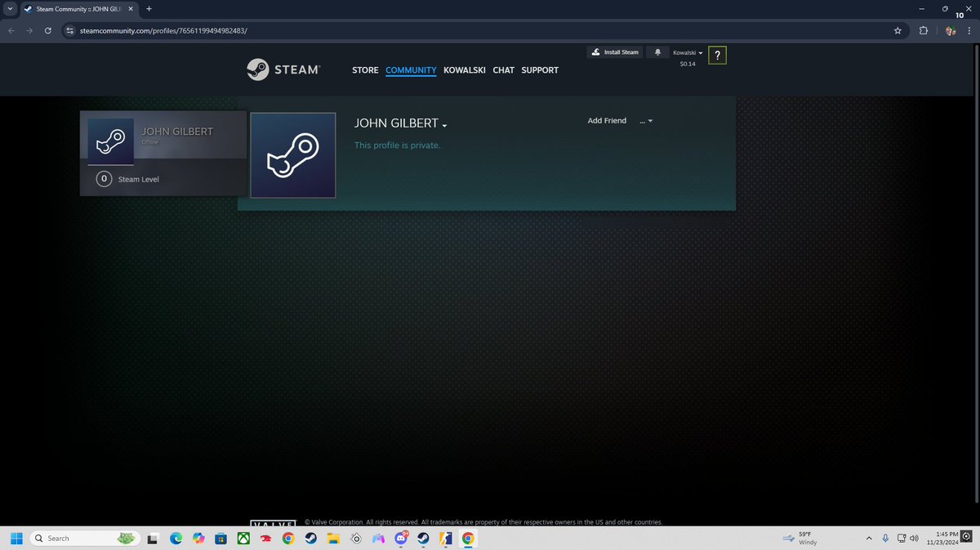
Task: Click the Valve logo in the footer
Action: pos(273,522)
